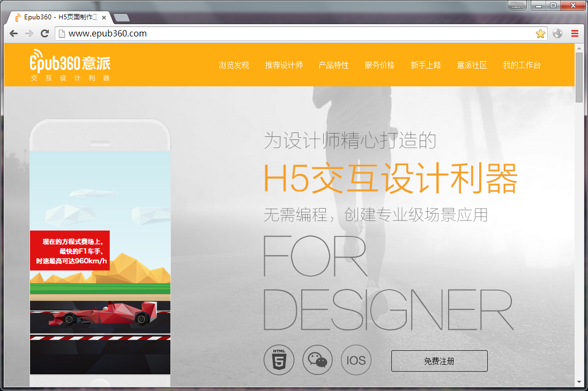Click the WeChat circle icon
The height and width of the screenshot is (391, 588).
pos(318,360)
